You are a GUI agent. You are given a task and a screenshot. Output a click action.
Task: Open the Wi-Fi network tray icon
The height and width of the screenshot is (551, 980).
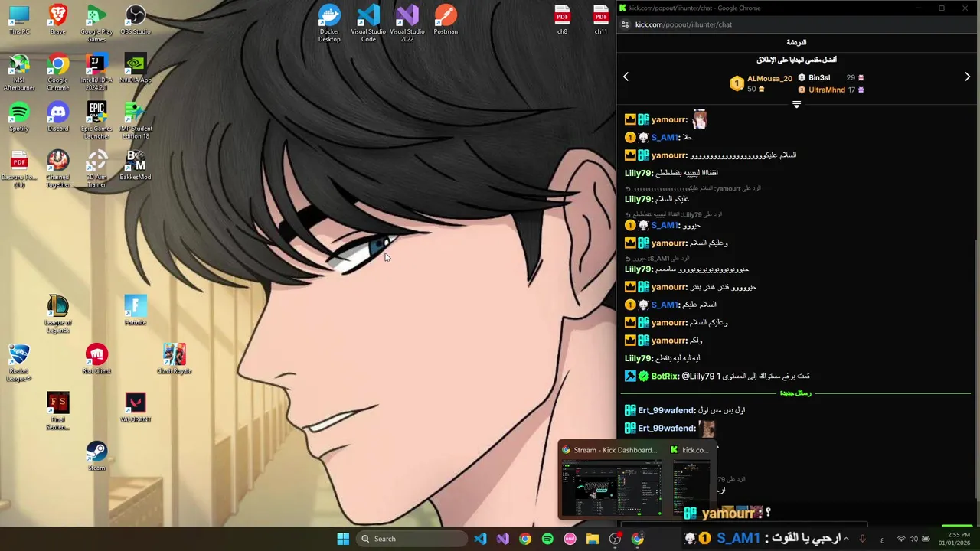pos(901,539)
